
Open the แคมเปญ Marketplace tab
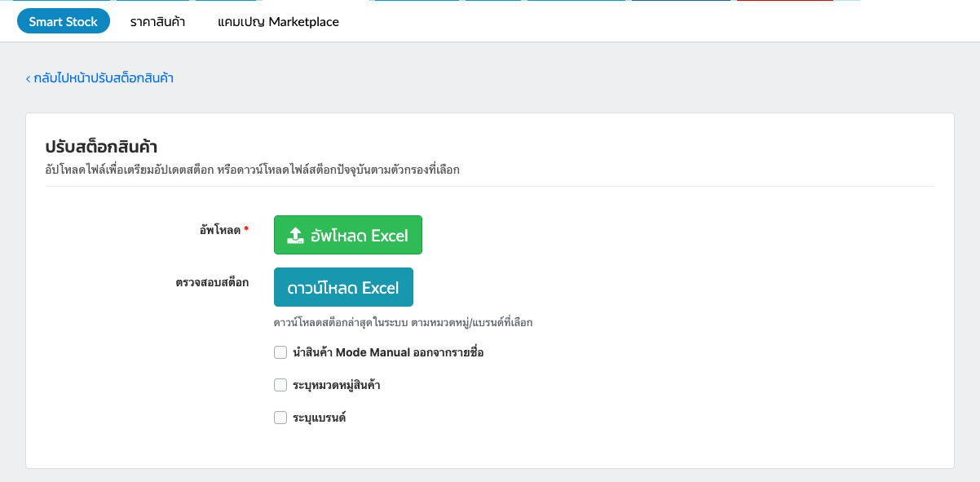279,22
